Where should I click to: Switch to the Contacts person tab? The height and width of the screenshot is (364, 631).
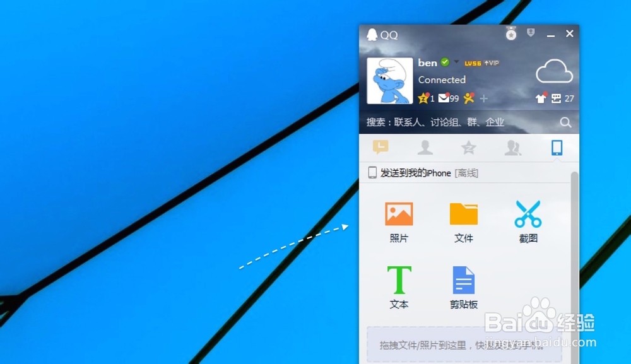pos(425,148)
